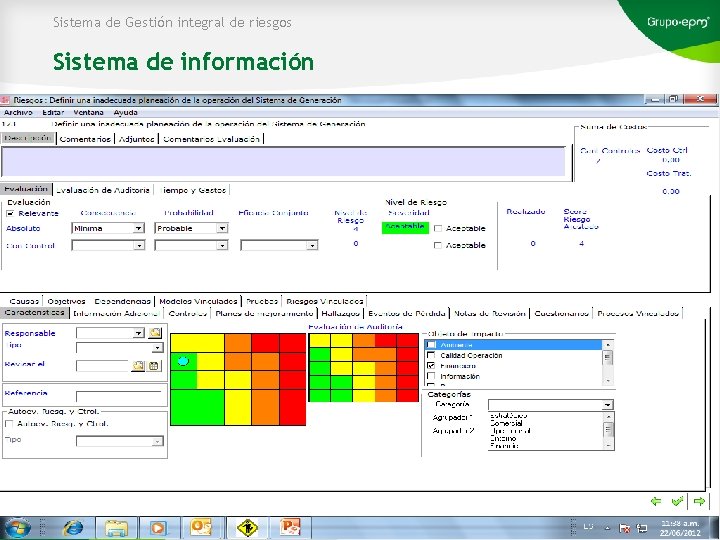This screenshot has width=720, height=540.
Task: Uncheck the Financiero impact checkbox
Action: pyautogui.click(x=431, y=366)
